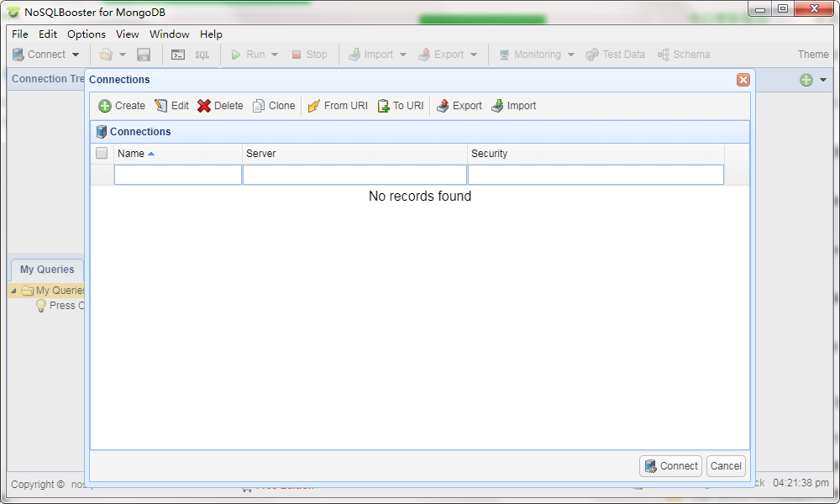The height and width of the screenshot is (504, 840).
Task: Open the Test Data generator
Action: point(615,54)
